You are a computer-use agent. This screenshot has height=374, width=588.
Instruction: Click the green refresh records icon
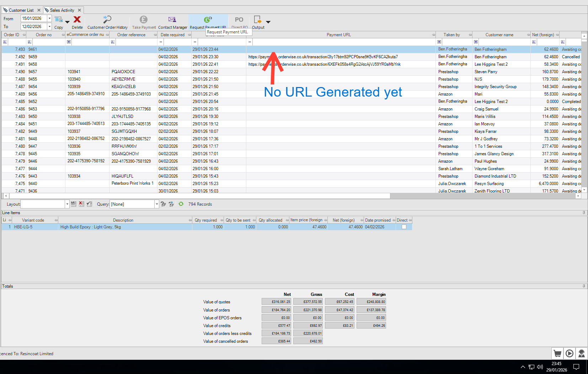pyautogui.click(x=181, y=204)
